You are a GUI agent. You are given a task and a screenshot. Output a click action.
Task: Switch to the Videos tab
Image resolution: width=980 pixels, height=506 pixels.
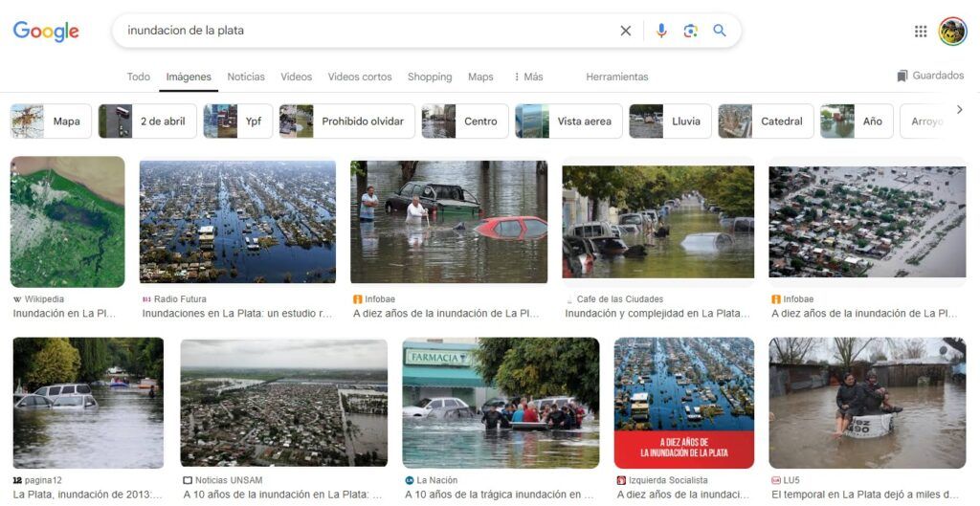(x=296, y=77)
